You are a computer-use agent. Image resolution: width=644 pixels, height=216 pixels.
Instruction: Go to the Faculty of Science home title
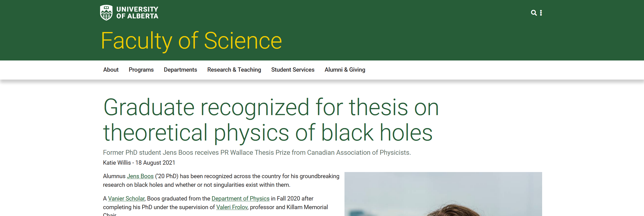[191, 41]
